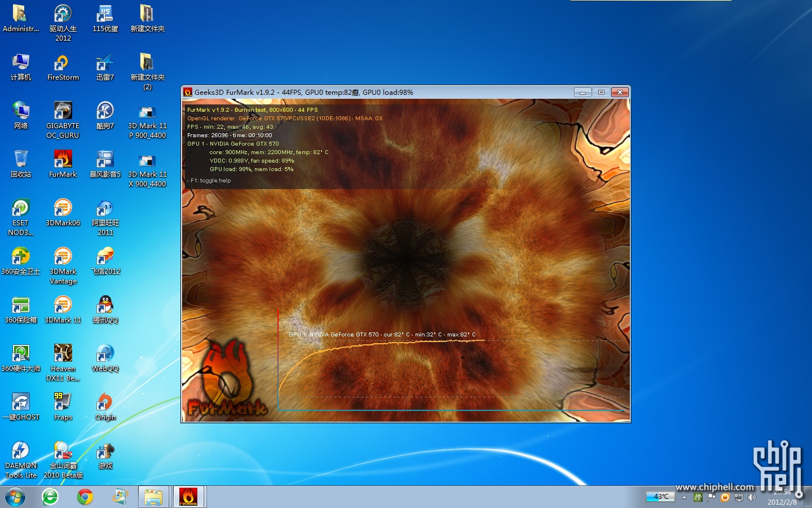Select the first 新建文件夹 folder without number

[147, 19]
